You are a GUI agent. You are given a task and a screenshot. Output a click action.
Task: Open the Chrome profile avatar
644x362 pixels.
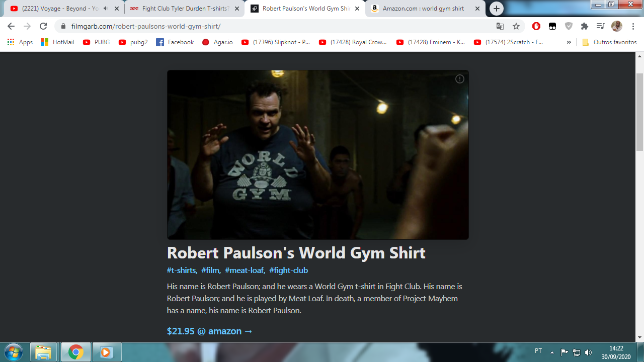point(617,26)
